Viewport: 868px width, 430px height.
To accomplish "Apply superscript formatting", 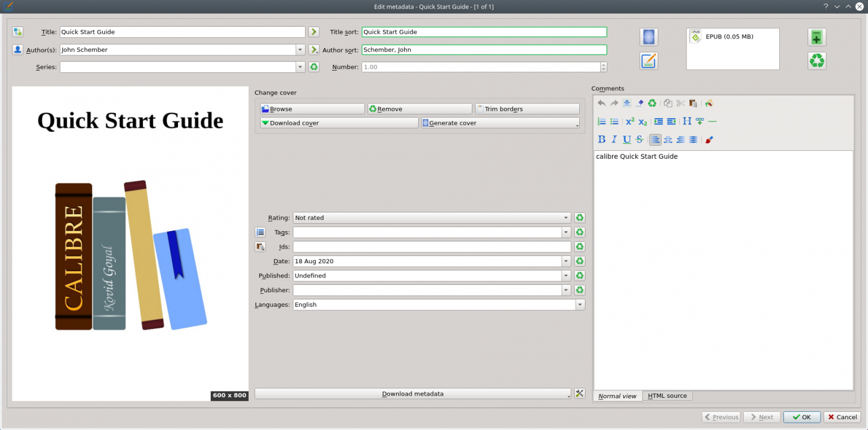I will [x=630, y=121].
